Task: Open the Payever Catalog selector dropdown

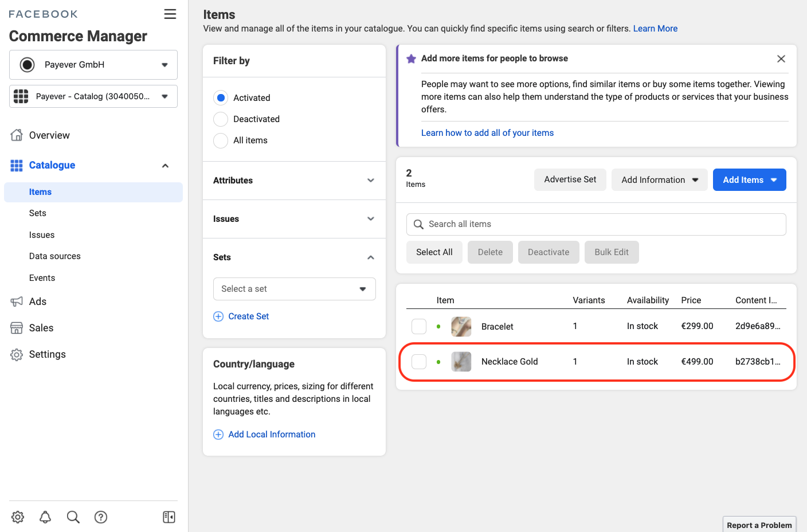Action: (x=93, y=96)
